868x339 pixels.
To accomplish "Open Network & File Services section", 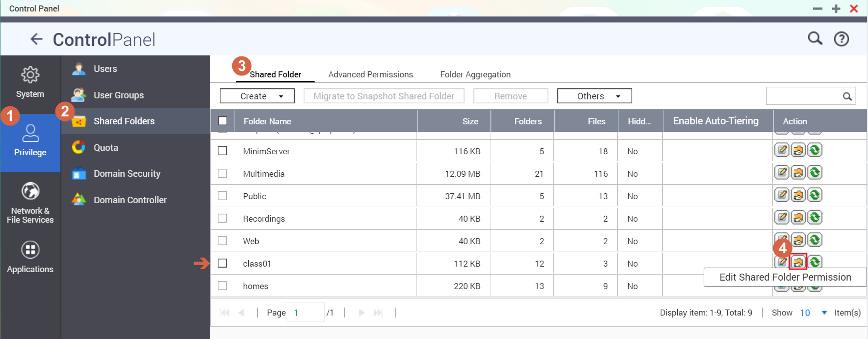I will click(30, 203).
